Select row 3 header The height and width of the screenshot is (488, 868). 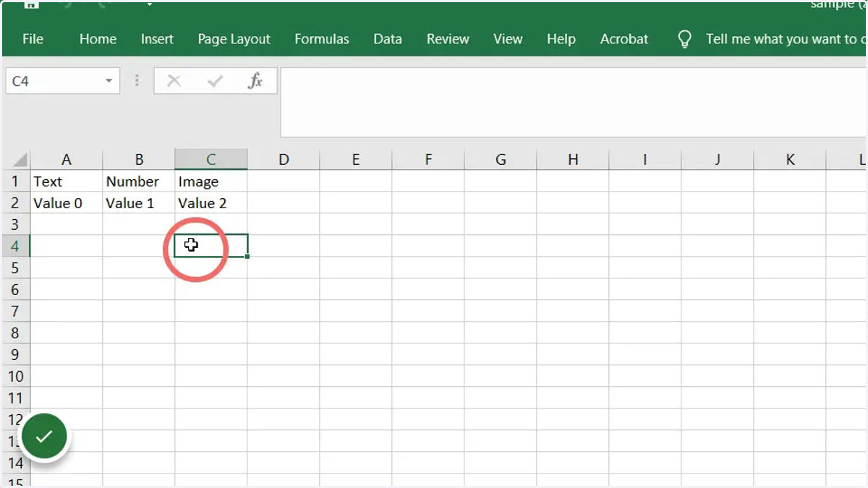click(x=16, y=225)
